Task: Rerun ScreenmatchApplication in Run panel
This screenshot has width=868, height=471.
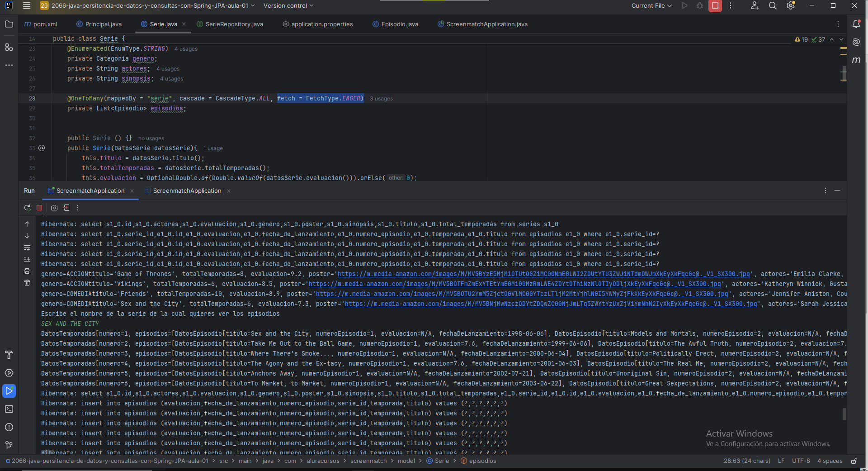Action: 27,208
